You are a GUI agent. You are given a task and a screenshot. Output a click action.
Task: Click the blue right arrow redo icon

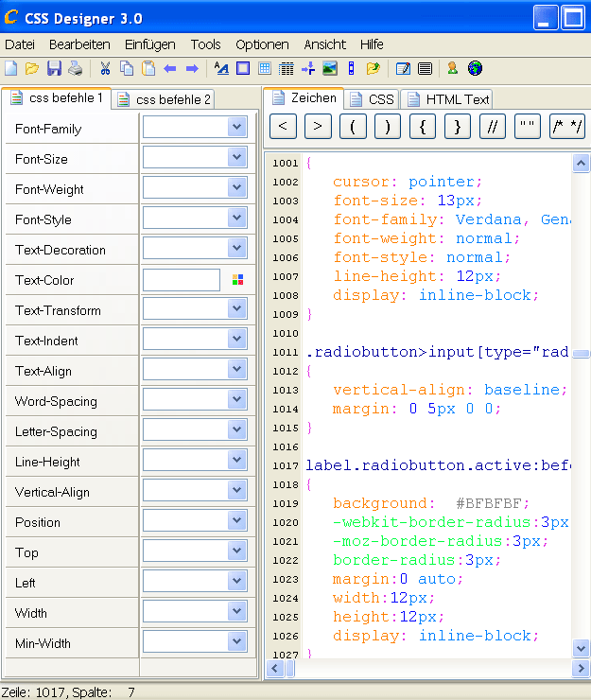[x=192, y=69]
